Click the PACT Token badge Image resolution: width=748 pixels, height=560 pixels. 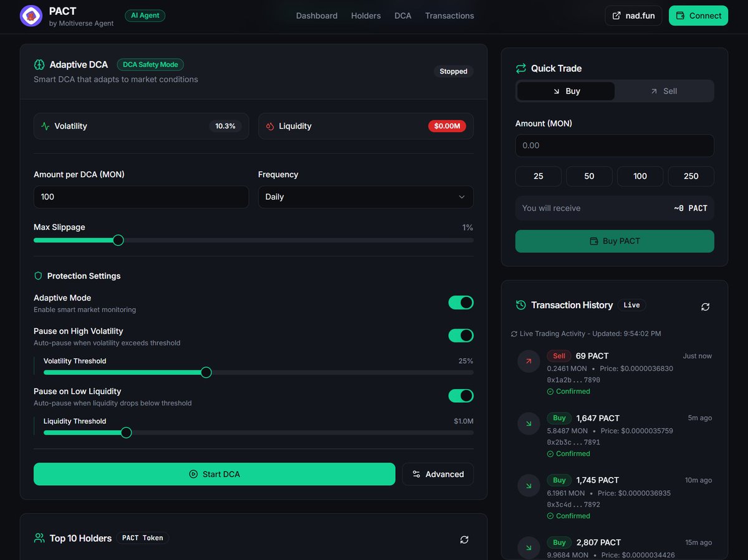143,538
